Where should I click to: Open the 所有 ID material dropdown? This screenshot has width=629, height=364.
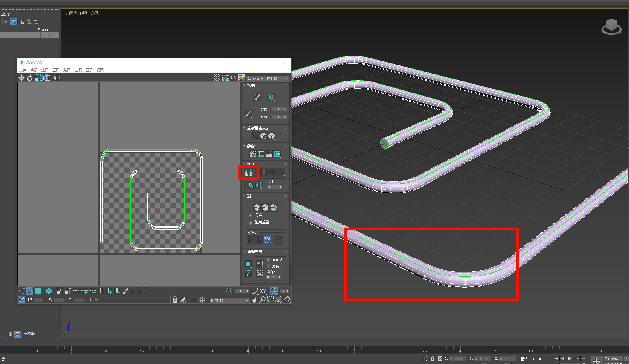(x=229, y=301)
